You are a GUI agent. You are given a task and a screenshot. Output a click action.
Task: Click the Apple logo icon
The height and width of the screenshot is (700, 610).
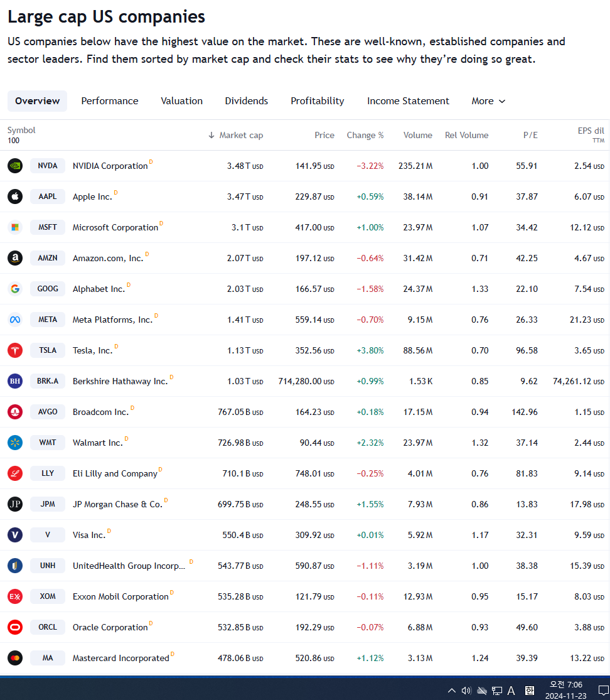[15, 197]
